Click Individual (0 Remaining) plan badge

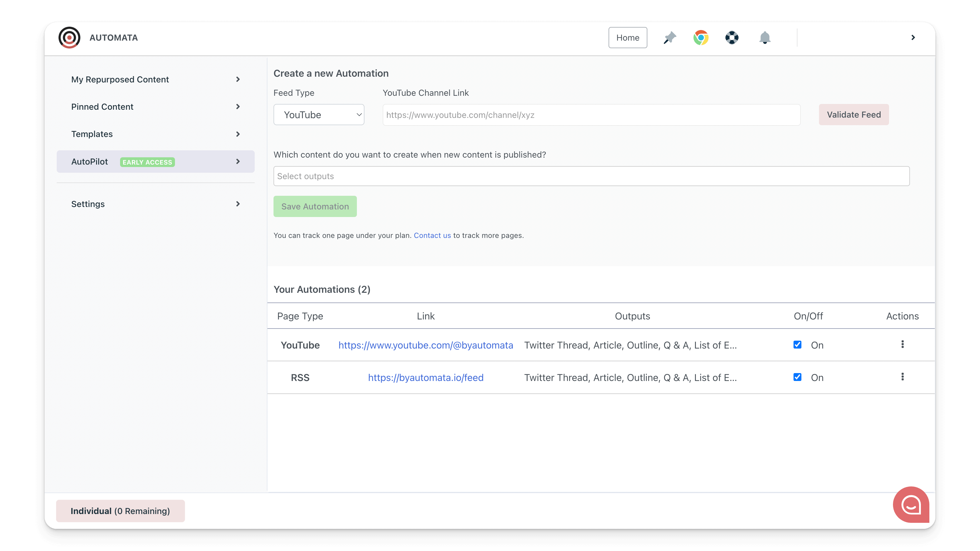coord(120,511)
